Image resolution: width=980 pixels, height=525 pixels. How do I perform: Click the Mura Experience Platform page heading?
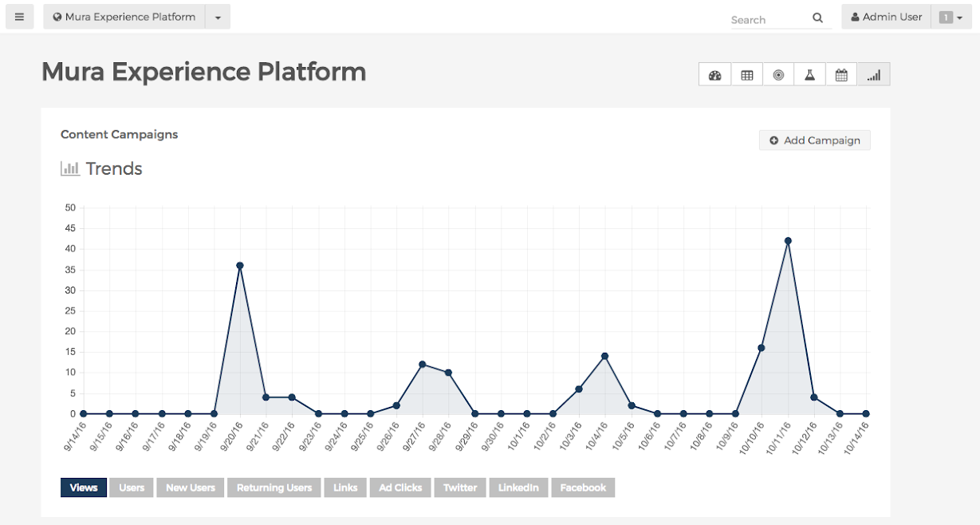tap(204, 72)
